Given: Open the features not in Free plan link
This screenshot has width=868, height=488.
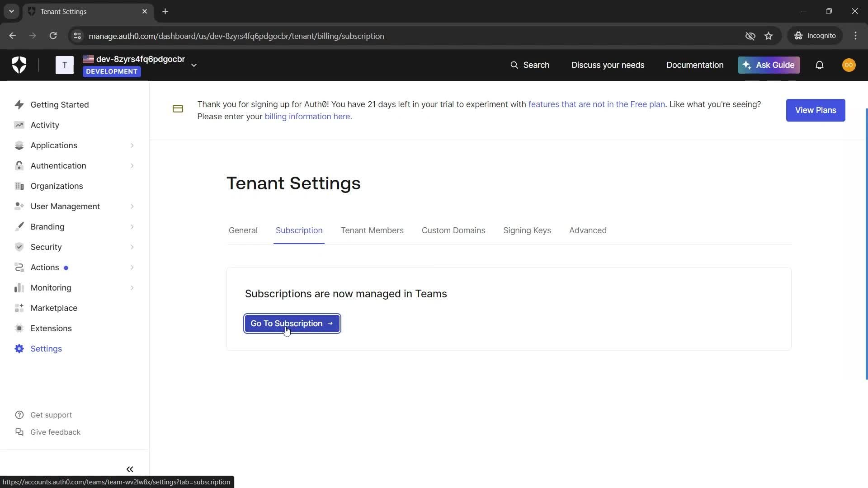Looking at the screenshot, I should [x=596, y=104].
